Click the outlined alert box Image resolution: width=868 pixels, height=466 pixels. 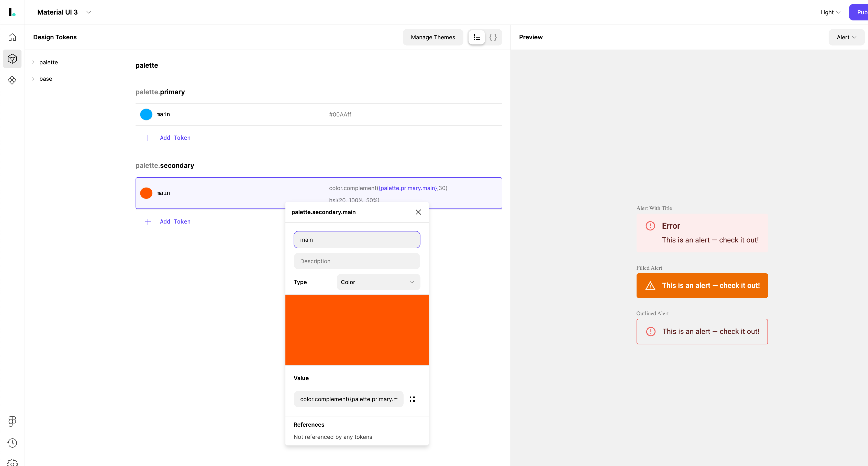[702, 332]
